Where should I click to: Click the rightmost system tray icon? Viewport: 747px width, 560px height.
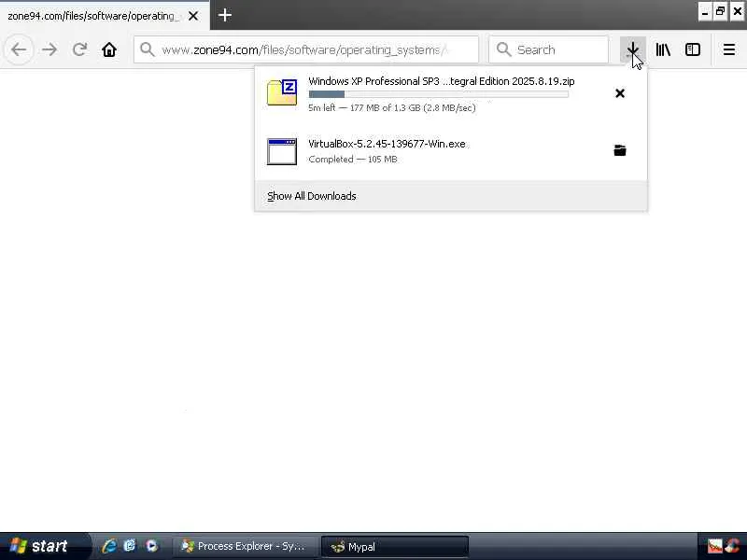click(733, 546)
